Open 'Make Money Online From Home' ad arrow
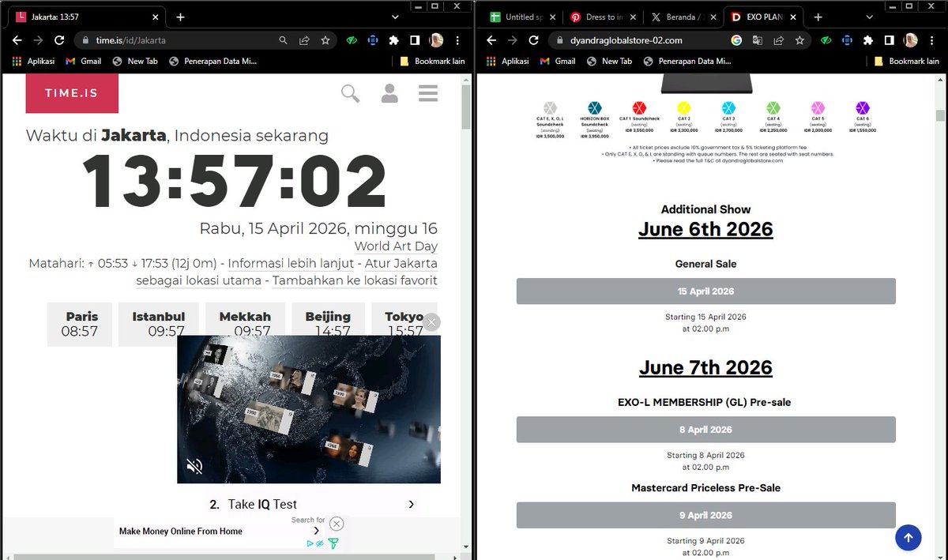Image resolution: width=948 pixels, height=560 pixels. coord(317,532)
